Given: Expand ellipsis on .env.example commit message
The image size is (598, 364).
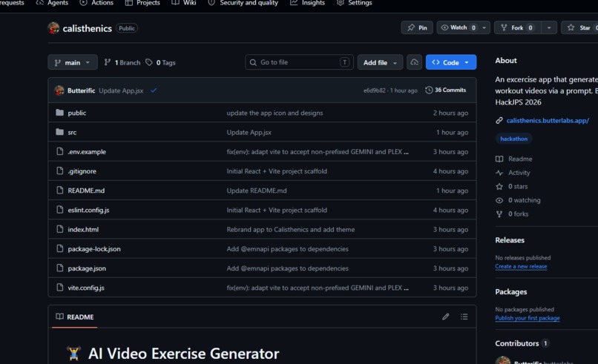Looking at the screenshot, I should (406, 152).
